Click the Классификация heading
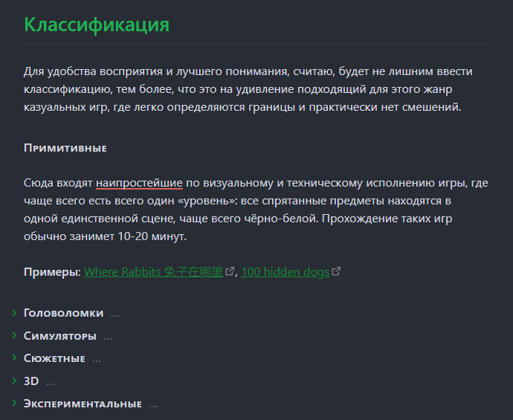This screenshot has width=513, height=420. point(97,25)
